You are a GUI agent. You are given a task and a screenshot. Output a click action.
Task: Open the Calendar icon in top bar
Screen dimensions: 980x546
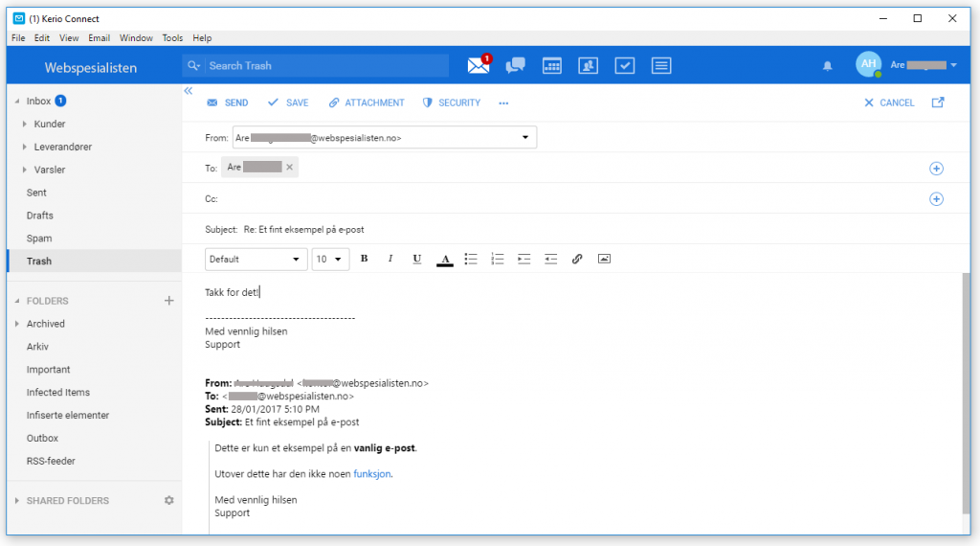coord(551,65)
